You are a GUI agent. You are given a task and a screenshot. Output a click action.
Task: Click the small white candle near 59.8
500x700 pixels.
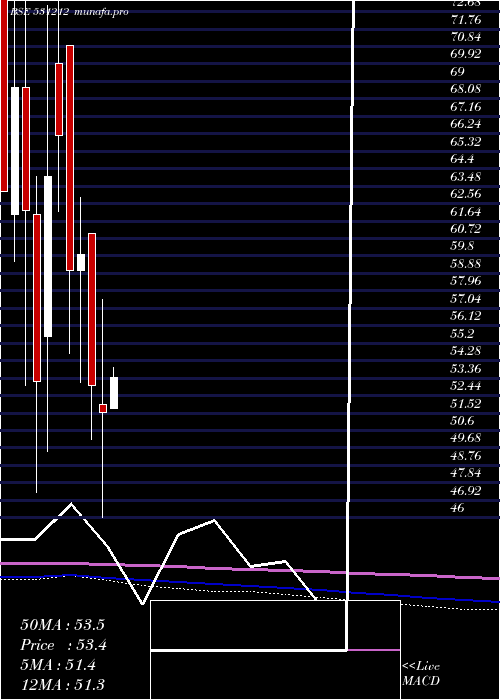click(81, 262)
